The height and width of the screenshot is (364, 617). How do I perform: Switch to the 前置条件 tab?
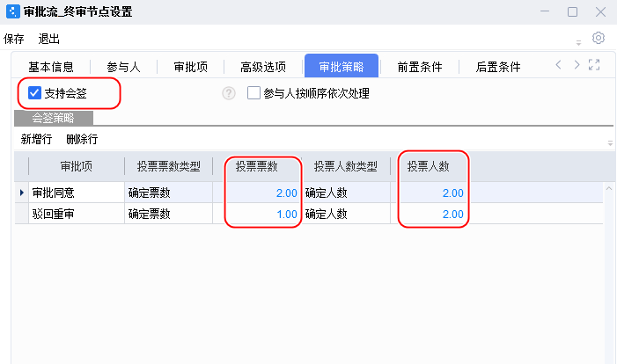(419, 67)
